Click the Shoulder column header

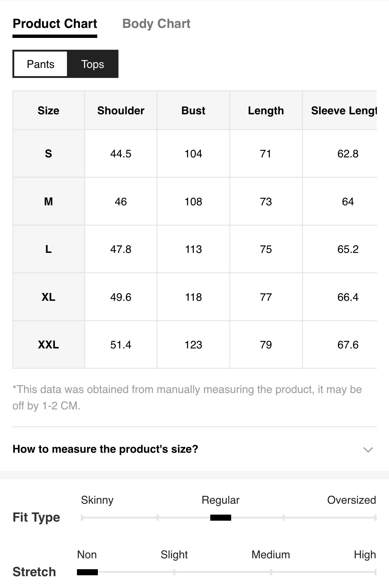tap(121, 110)
